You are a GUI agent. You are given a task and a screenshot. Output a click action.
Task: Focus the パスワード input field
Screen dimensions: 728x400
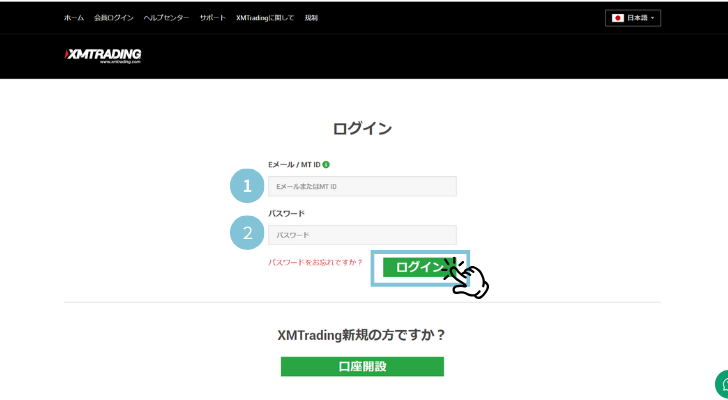pos(362,235)
